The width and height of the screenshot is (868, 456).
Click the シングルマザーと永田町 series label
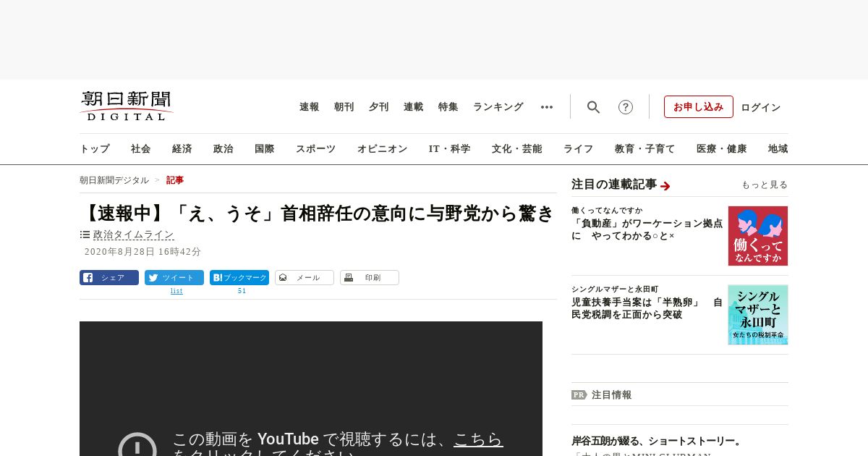615,290
